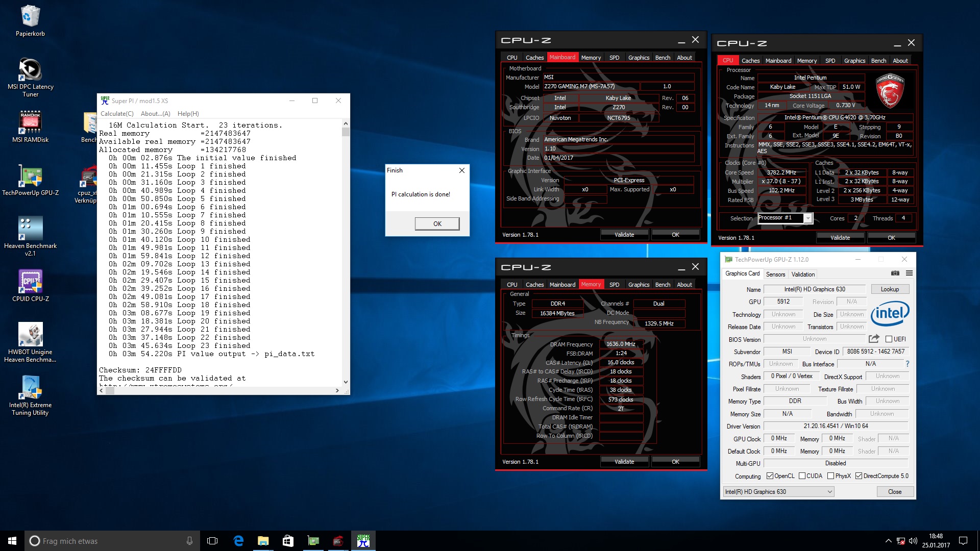Click OK in Memory CPU-Z window
980x551 pixels.
point(675,462)
